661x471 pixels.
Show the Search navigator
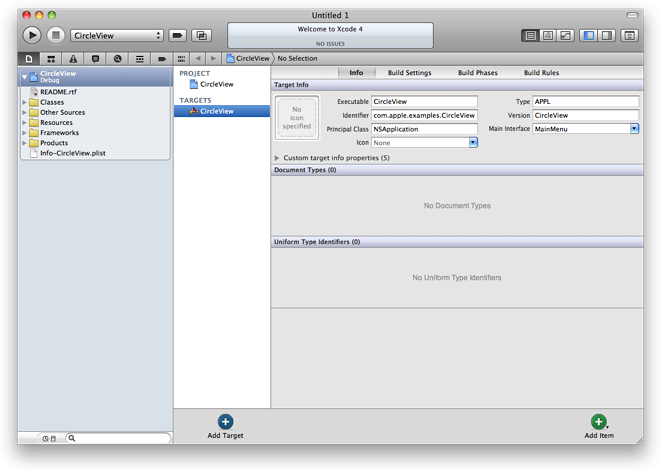click(x=118, y=59)
